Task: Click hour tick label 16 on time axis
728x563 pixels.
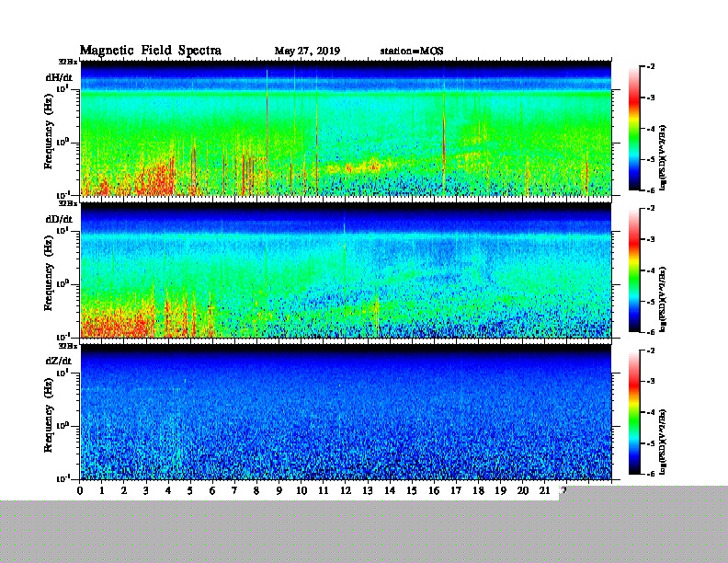Action: point(434,490)
